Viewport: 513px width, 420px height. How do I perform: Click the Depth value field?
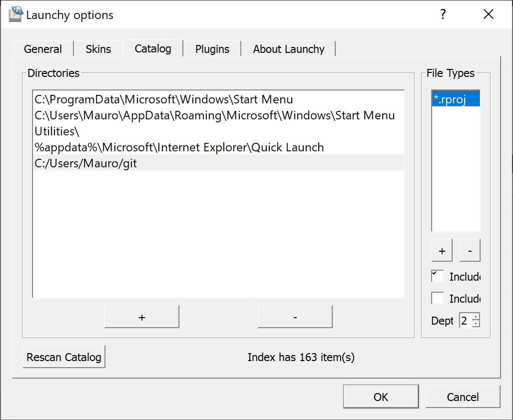tap(466, 320)
